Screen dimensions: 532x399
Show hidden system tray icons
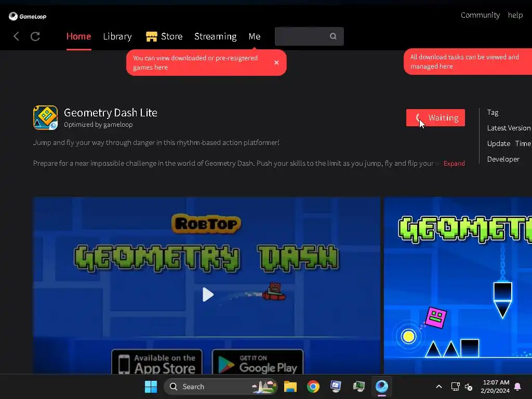click(438, 387)
